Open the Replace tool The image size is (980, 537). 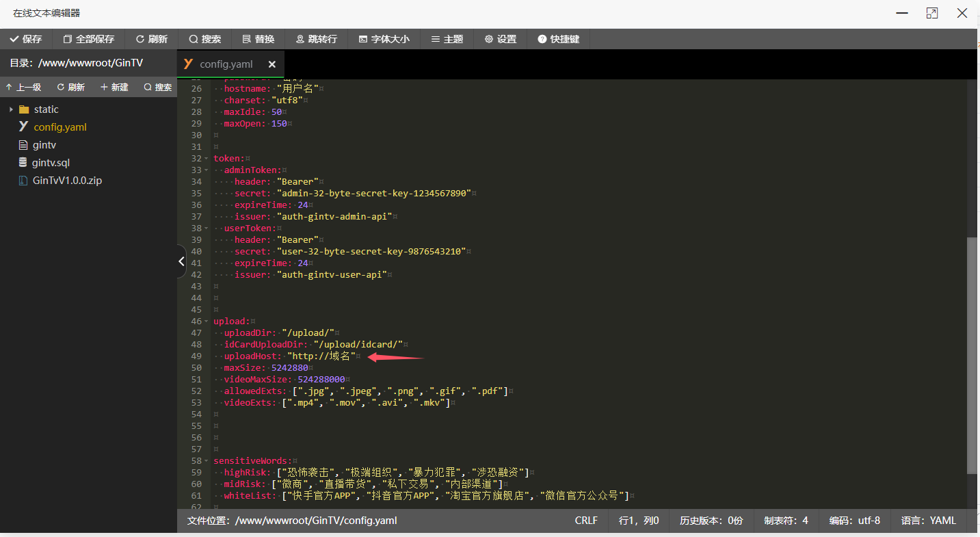click(258, 39)
